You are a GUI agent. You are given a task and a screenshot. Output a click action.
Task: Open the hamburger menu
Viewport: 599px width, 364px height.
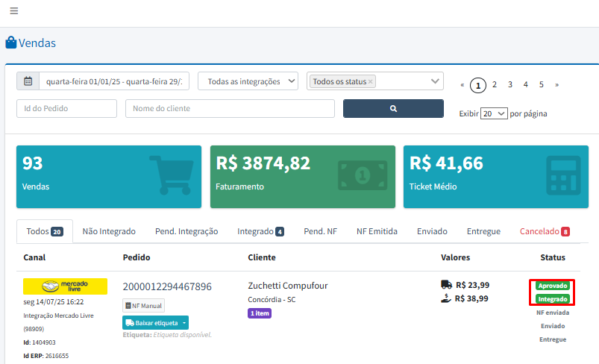coord(14,11)
